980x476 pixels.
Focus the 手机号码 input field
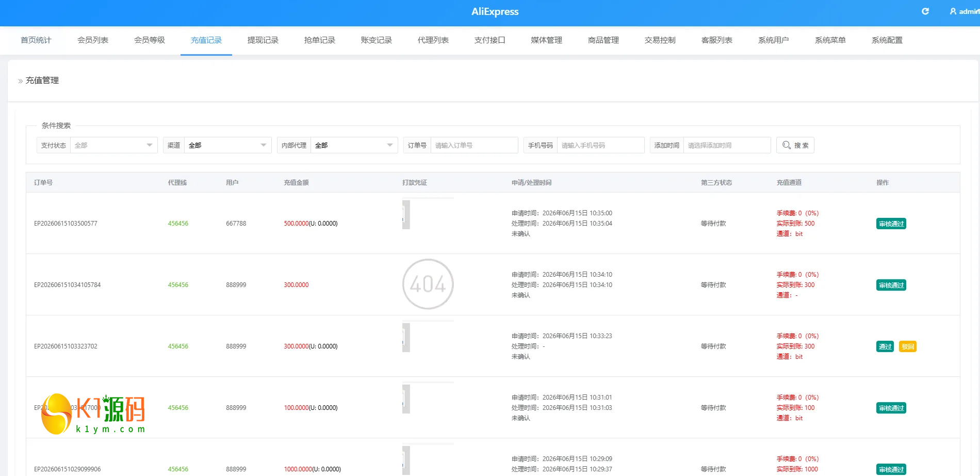coord(600,145)
